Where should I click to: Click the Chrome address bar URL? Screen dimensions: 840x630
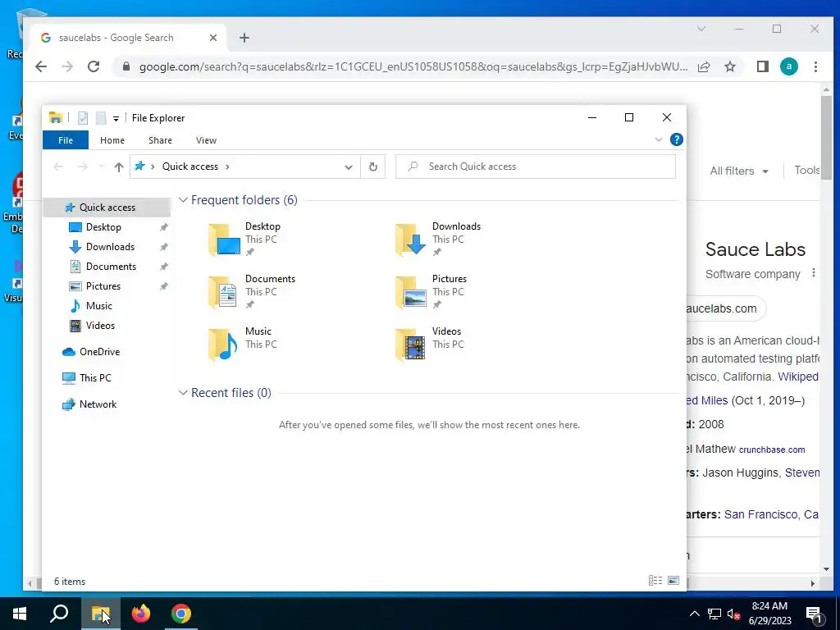[413, 67]
